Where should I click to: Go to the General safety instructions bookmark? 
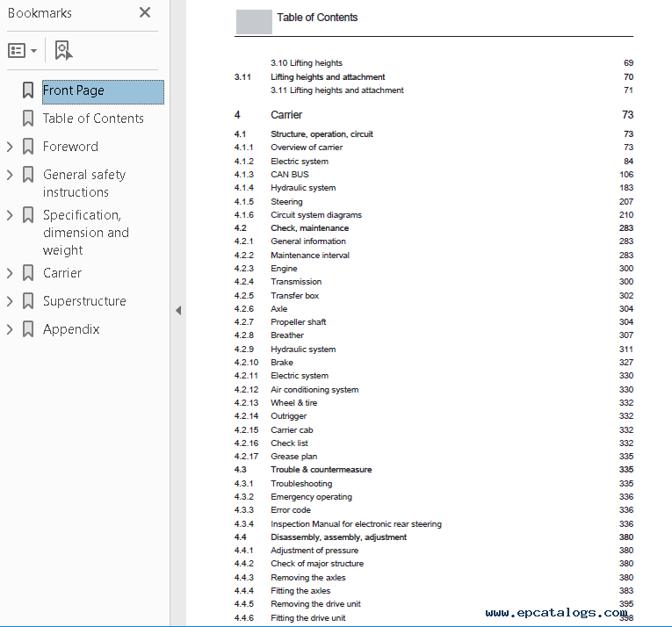[x=84, y=184]
